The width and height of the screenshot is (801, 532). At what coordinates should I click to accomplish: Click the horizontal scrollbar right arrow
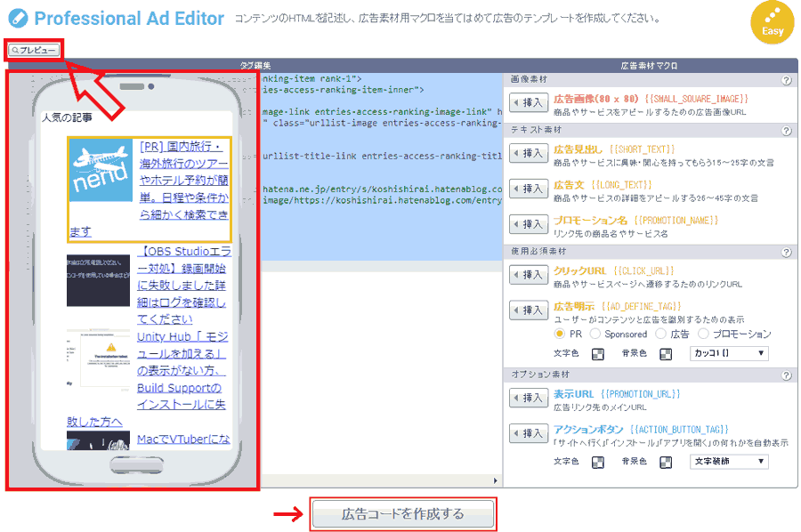pos(495,480)
